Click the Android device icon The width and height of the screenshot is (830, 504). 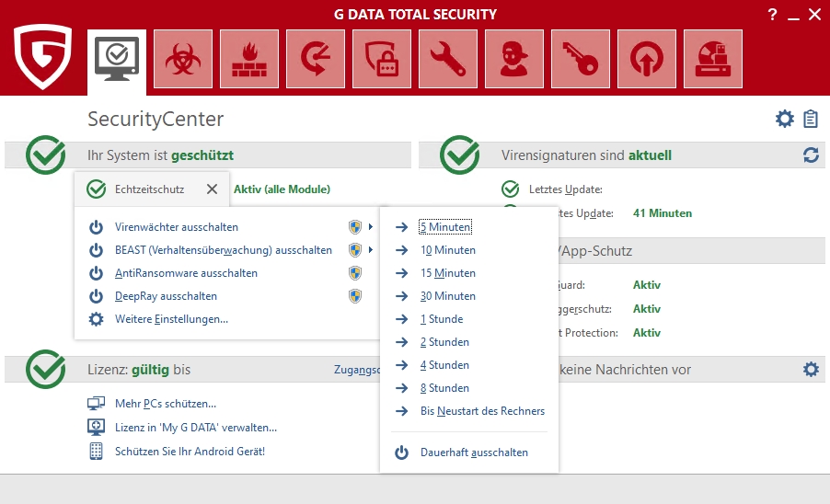96,451
